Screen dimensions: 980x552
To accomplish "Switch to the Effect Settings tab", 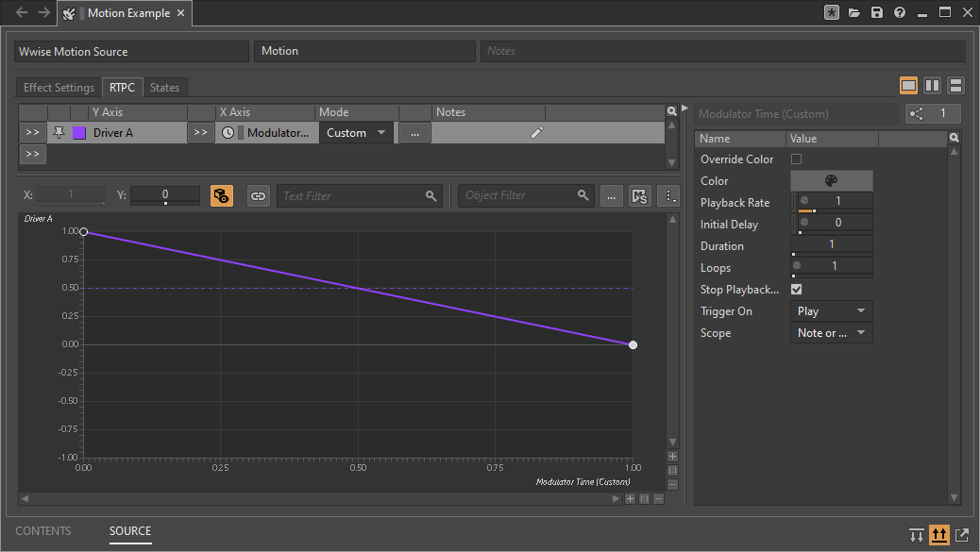I will [59, 88].
